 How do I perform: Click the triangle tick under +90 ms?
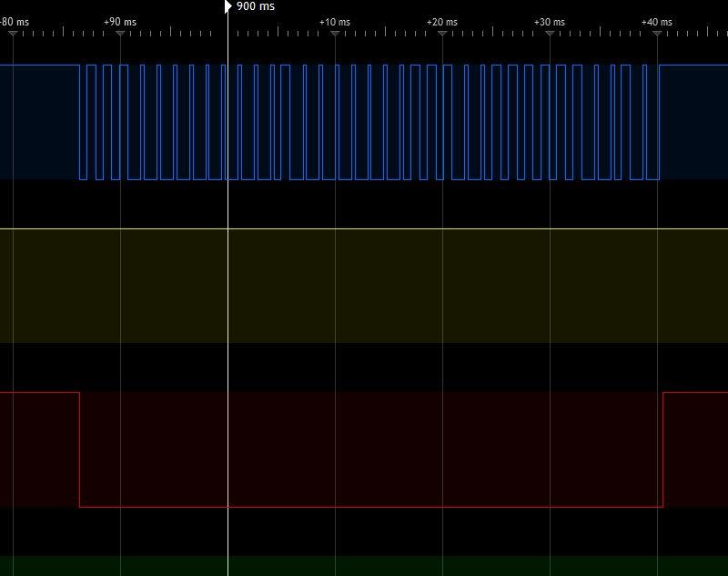click(120, 34)
